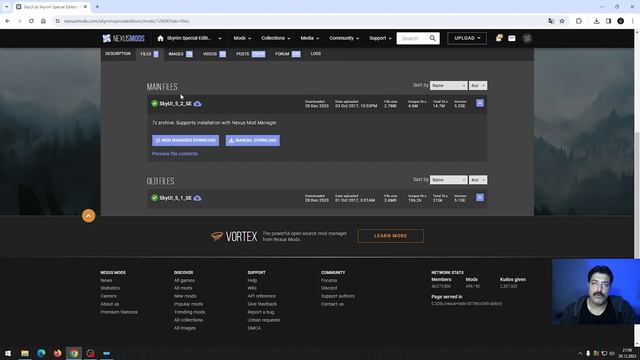Viewport: 640px width, 360px height.
Task: Expand the SkyUI_5_1_SE old file entry
Action: click(x=480, y=198)
